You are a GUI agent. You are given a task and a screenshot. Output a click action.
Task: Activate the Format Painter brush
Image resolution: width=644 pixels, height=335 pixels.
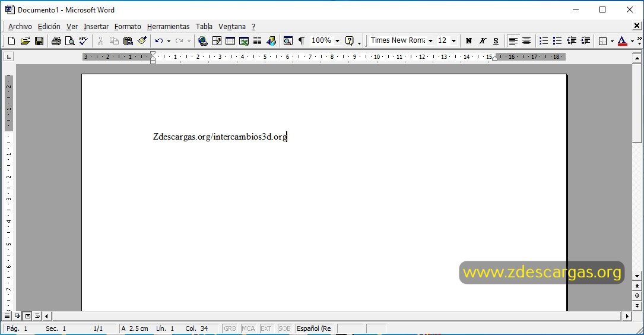[x=142, y=41]
